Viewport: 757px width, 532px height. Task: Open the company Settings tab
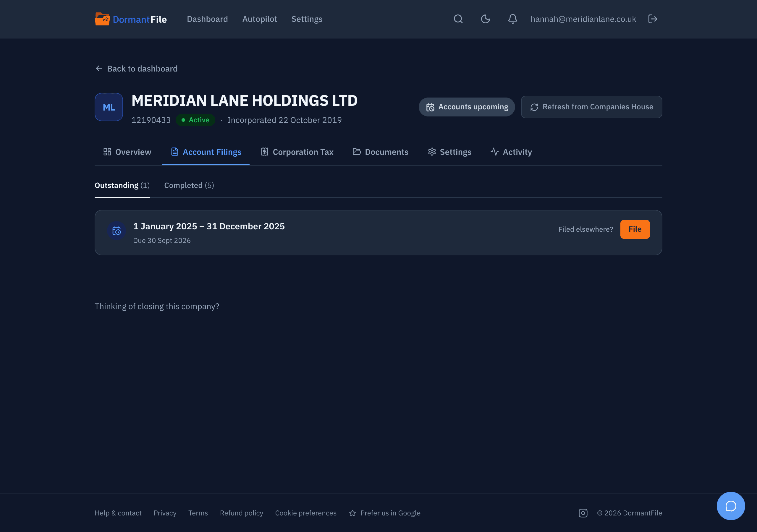(x=449, y=152)
